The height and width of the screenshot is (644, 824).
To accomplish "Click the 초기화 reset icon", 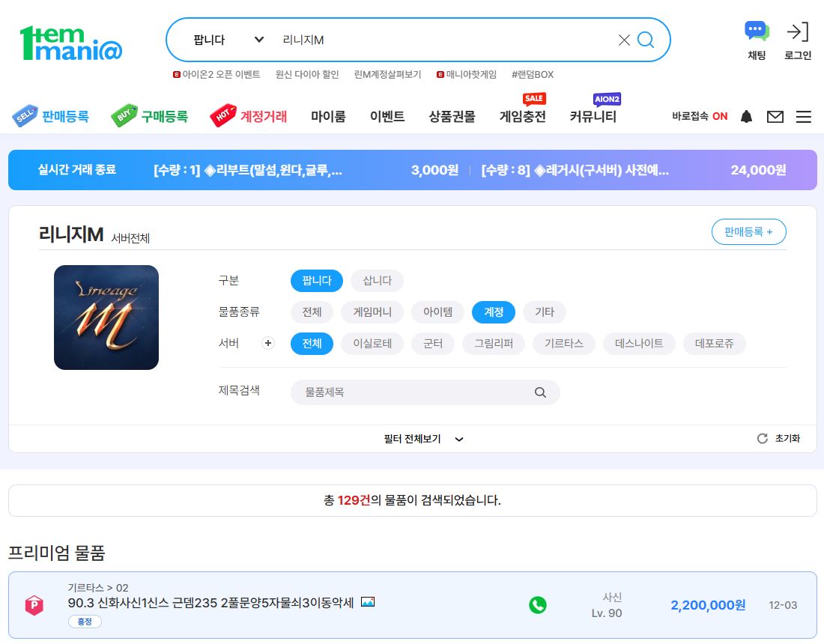I will pyautogui.click(x=762, y=439).
